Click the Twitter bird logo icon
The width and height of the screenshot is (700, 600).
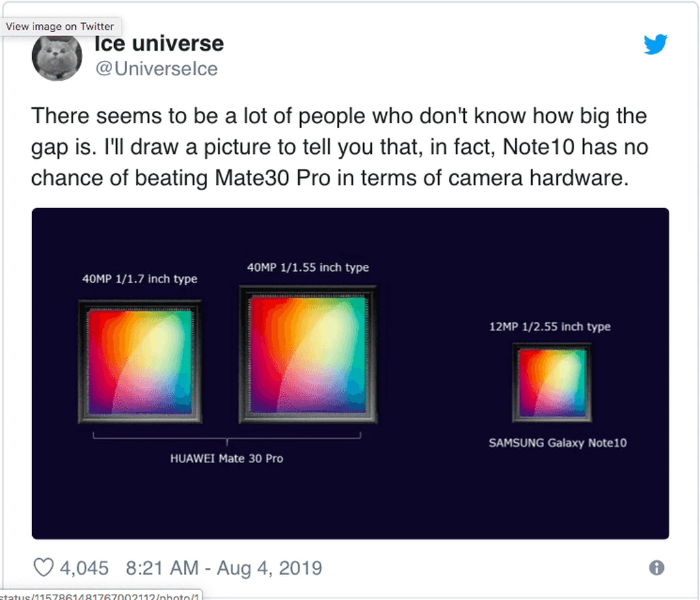pyautogui.click(x=656, y=44)
